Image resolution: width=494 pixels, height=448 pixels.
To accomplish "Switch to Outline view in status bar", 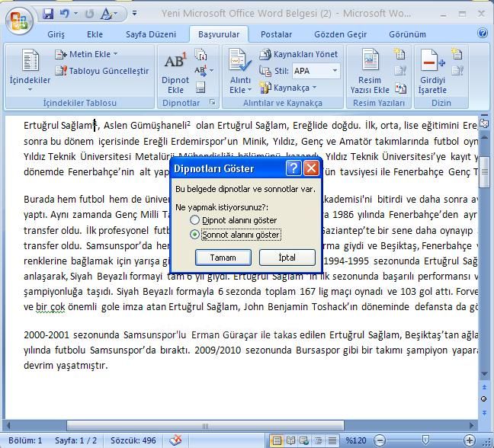I will click(318, 440).
